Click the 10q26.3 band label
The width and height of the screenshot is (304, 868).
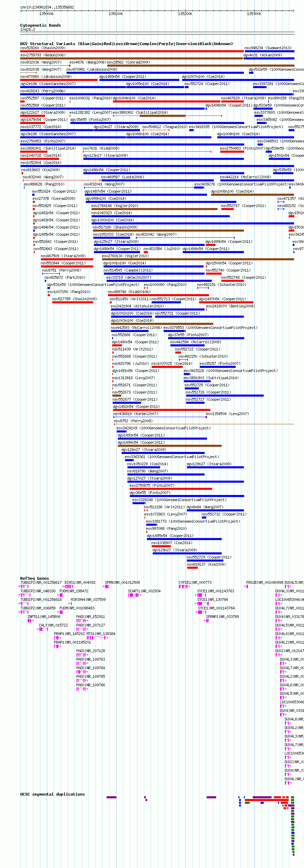click(x=28, y=29)
